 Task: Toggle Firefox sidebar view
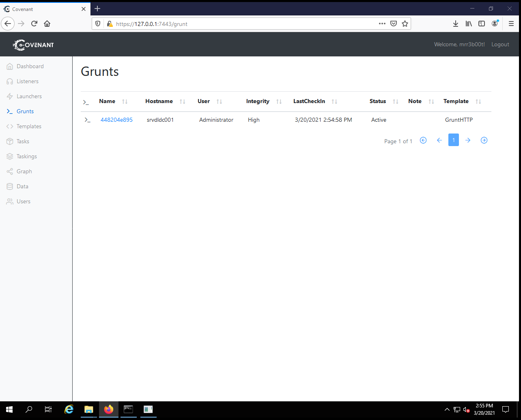point(482,24)
